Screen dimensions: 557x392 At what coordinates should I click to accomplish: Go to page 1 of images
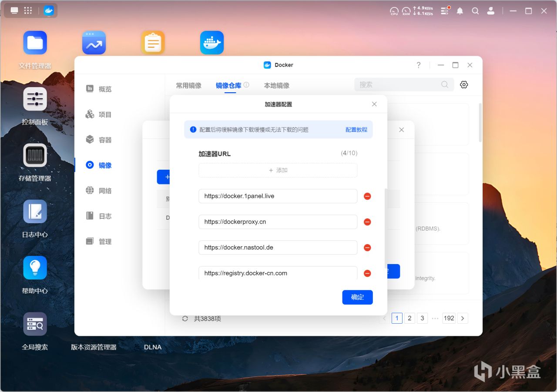click(x=397, y=318)
